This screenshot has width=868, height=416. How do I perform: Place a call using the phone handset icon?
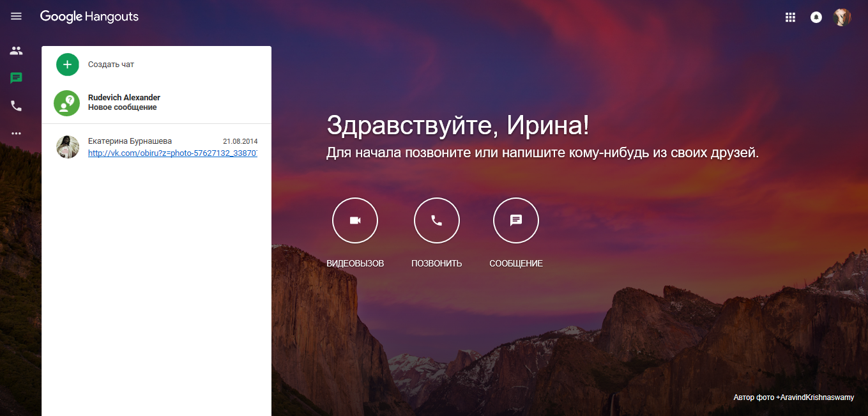436,220
